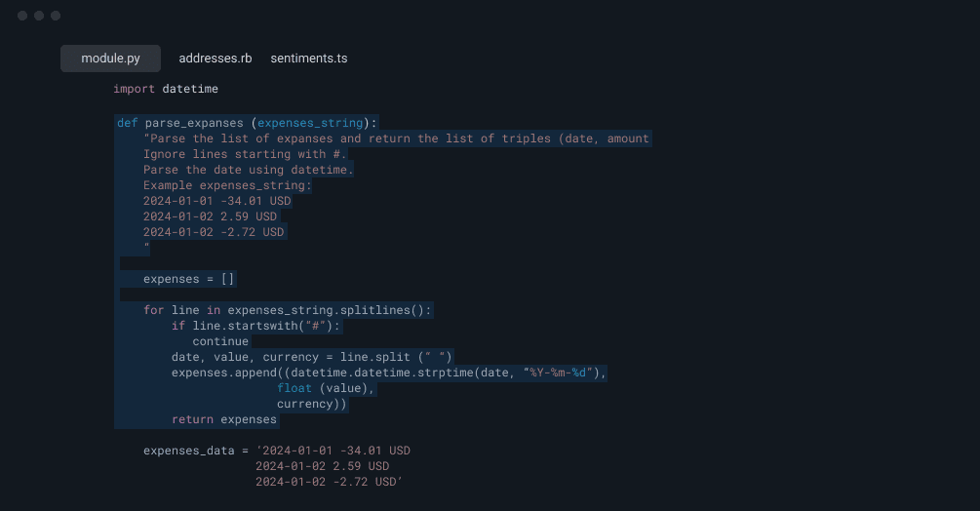Click the "Parse the date using datetime." line

tap(248, 170)
